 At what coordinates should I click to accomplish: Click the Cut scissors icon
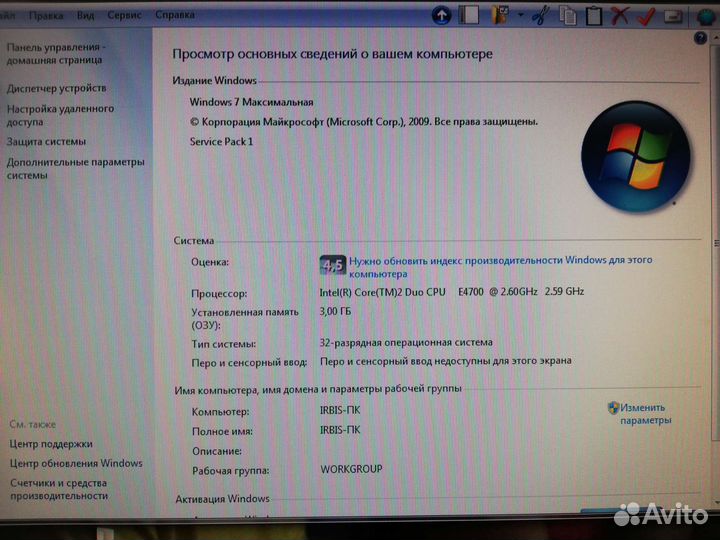[x=541, y=15]
